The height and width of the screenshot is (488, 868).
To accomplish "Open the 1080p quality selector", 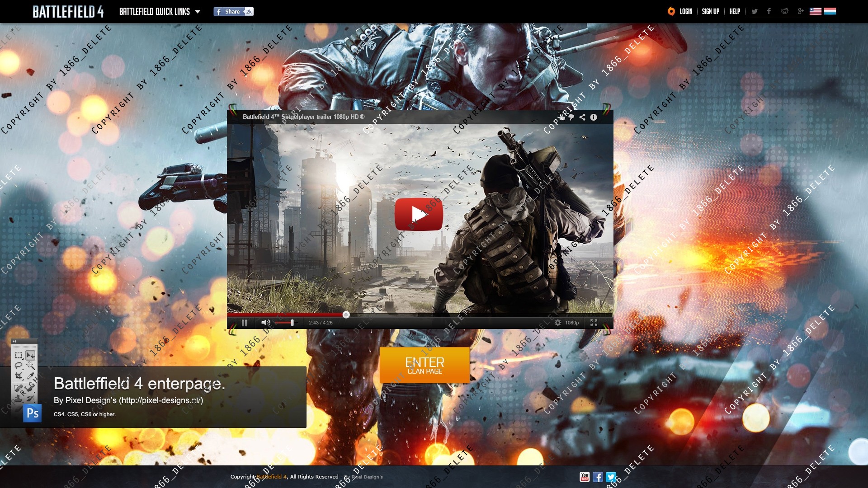I will (572, 323).
